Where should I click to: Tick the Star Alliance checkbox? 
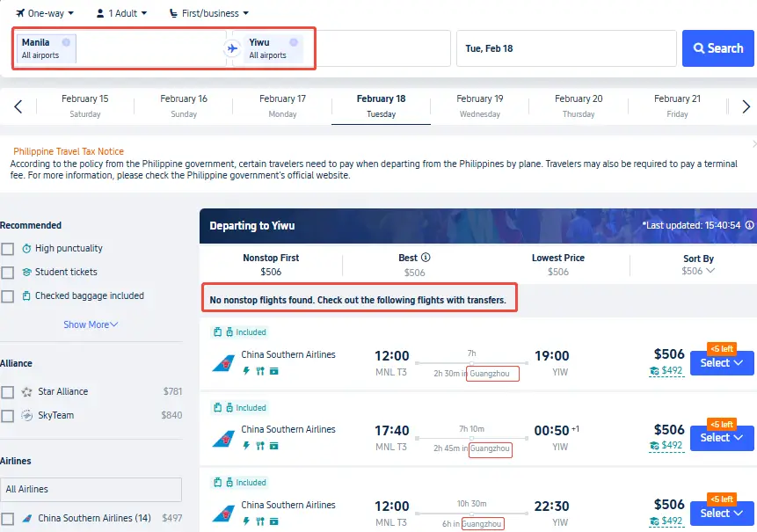point(8,392)
